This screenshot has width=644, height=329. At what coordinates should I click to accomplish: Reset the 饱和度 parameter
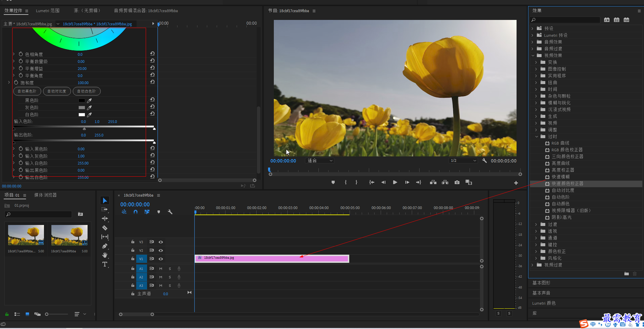[x=152, y=82]
